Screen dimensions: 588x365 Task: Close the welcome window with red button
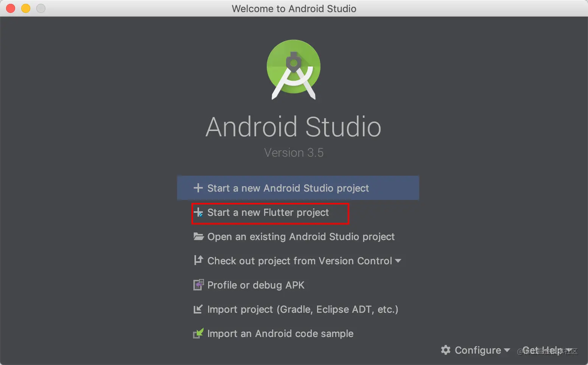point(11,8)
